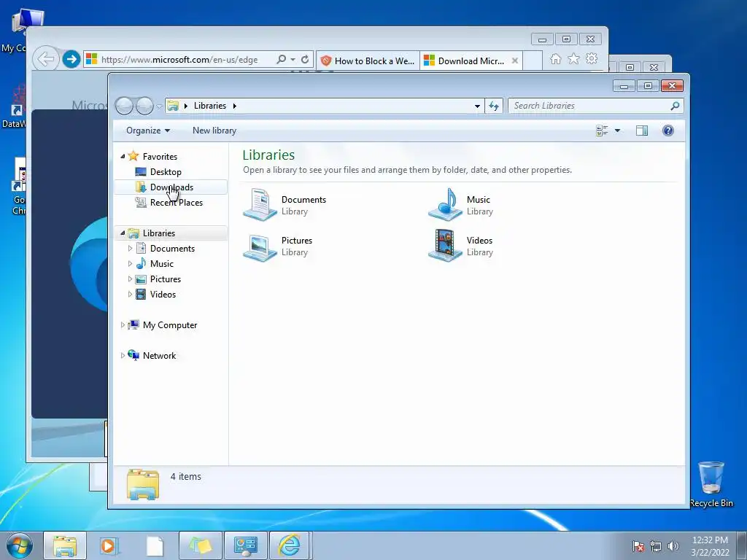This screenshot has width=747, height=560.
Task: Close the Download Micr... tab
Action: 514,61
